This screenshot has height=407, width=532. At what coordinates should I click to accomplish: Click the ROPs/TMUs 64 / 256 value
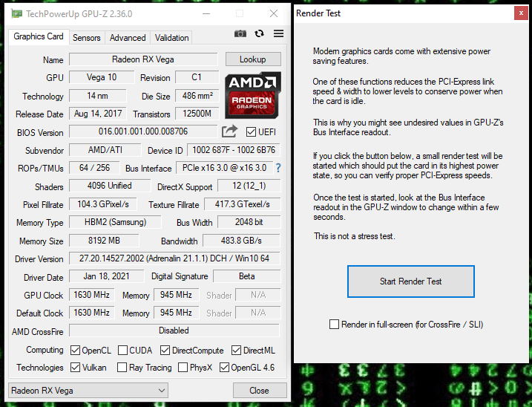(x=94, y=168)
